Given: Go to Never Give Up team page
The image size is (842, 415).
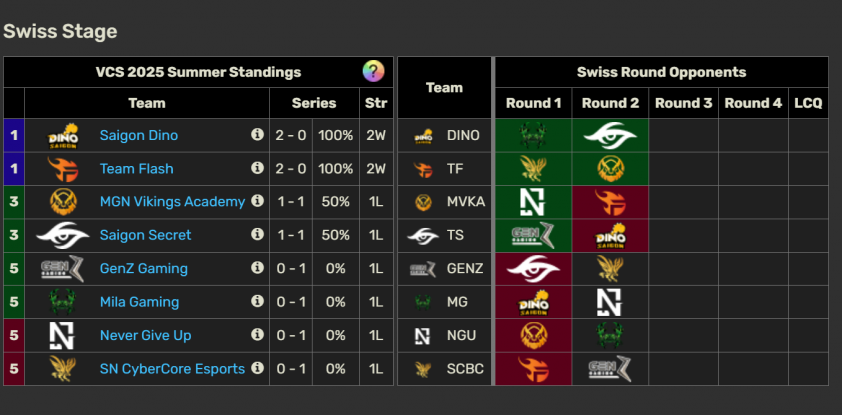Looking at the screenshot, I should point(146,336).
